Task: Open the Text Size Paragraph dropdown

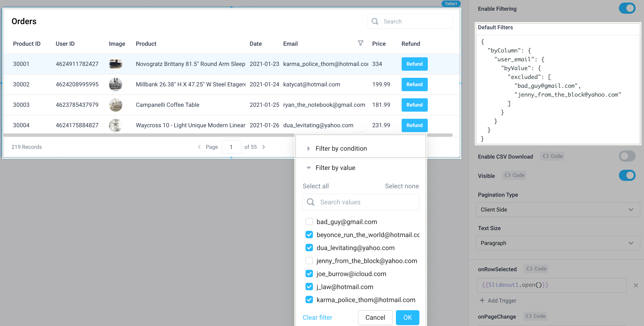Action: click(557, 243)
